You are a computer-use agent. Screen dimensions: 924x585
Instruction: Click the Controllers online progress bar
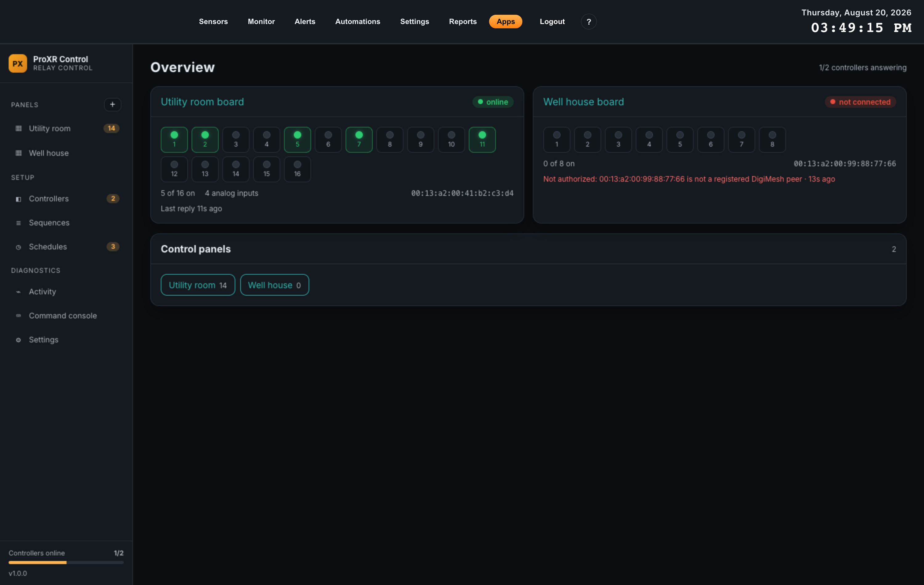[x=66, y=563]
